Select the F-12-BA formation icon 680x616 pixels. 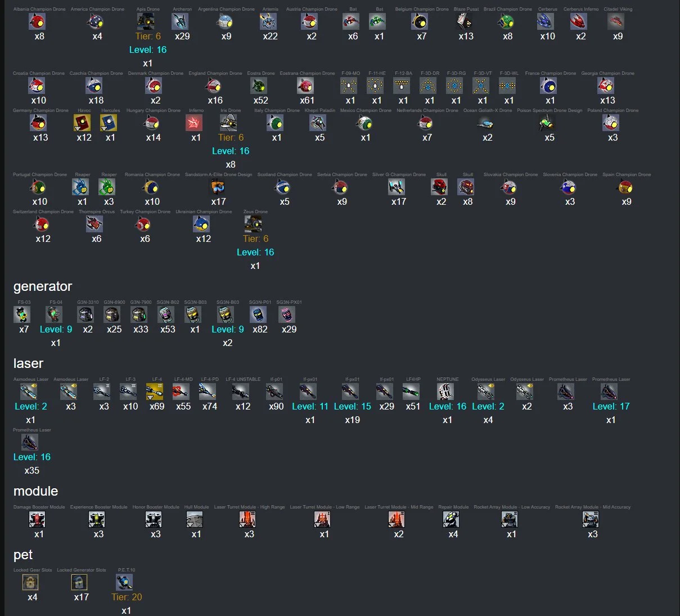402,86
